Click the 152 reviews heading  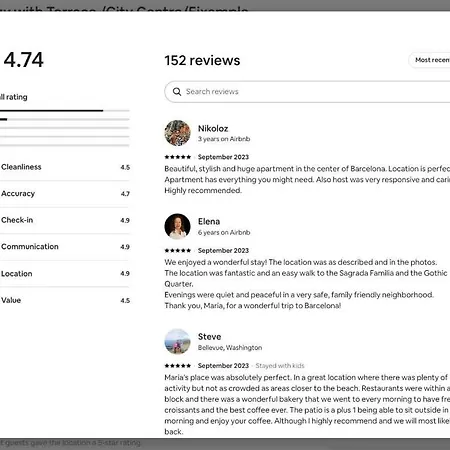202,60
